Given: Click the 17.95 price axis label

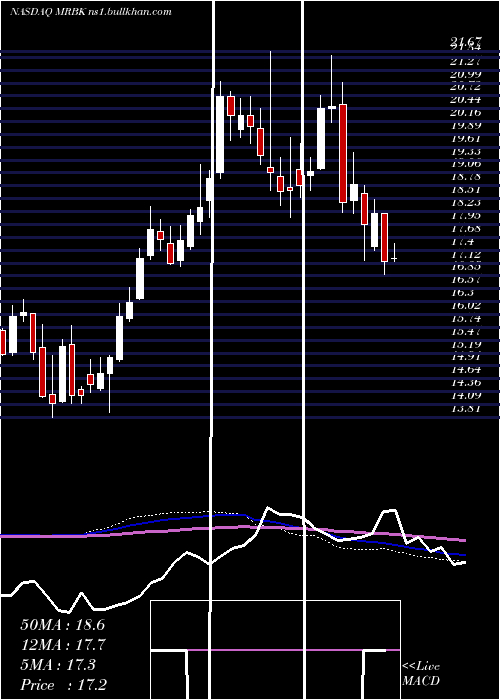Looking at the screenshot, I should click(466, 216).
